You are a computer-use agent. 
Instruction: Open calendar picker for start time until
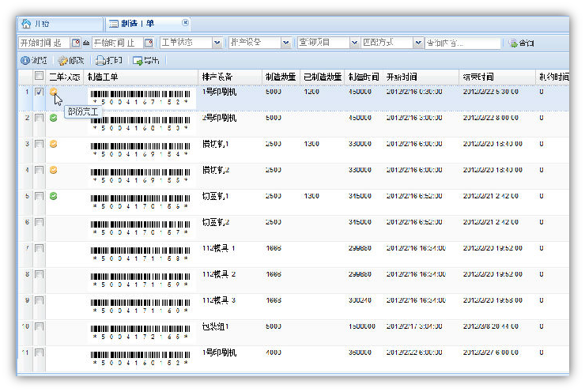[148, 43]
